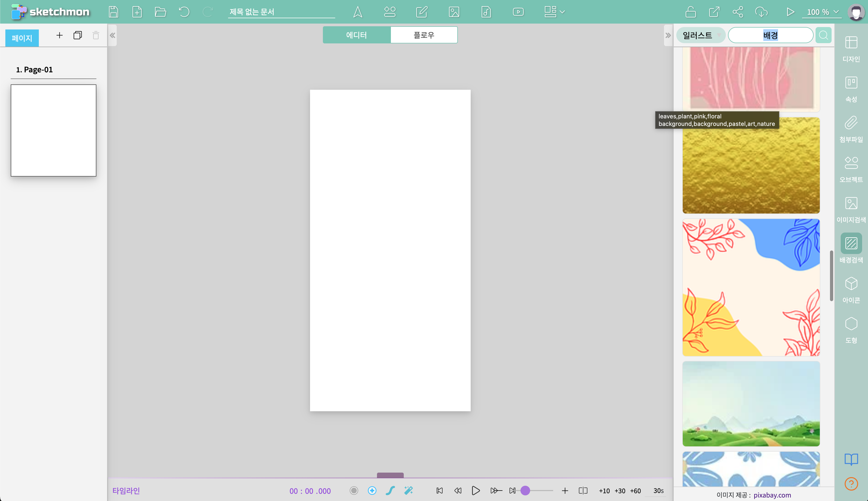Screen dimensions: 868x501
Task: Select the green hills landscape thumbnail
Action: point(751,404)
